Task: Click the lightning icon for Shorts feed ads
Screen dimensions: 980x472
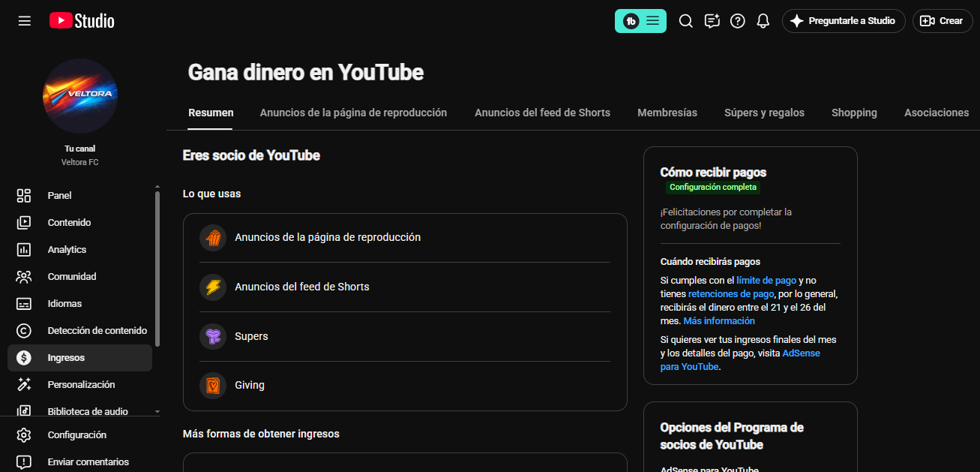Action: (x=213, y=287)
